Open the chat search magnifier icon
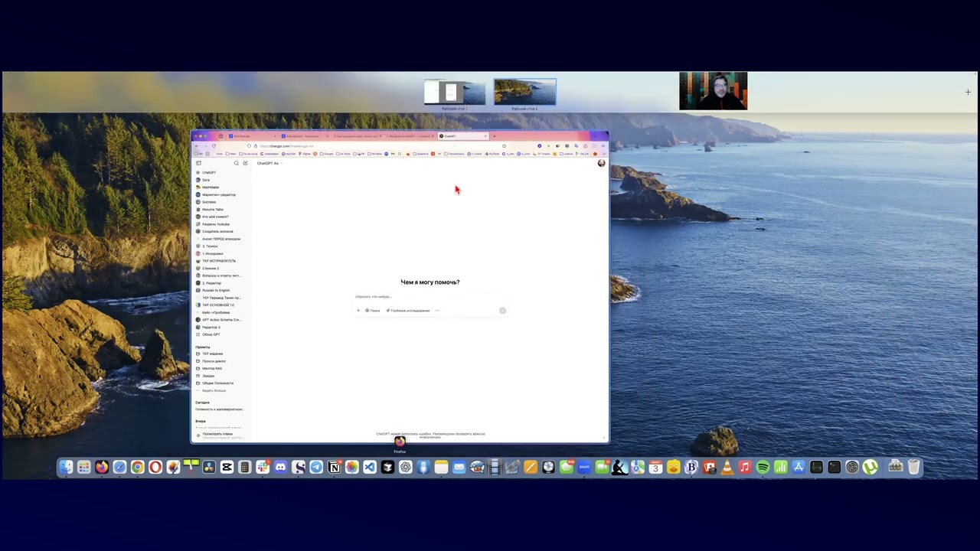 (237, 163)
